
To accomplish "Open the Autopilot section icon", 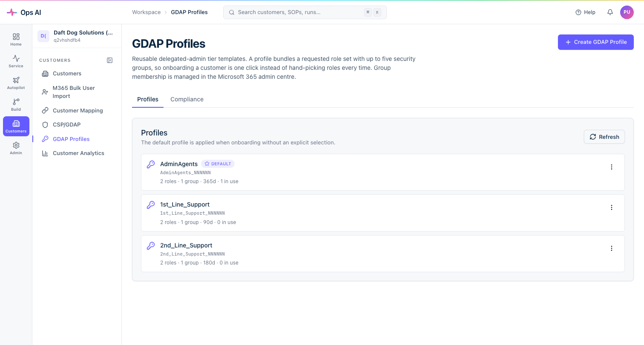I will [16, 83].
